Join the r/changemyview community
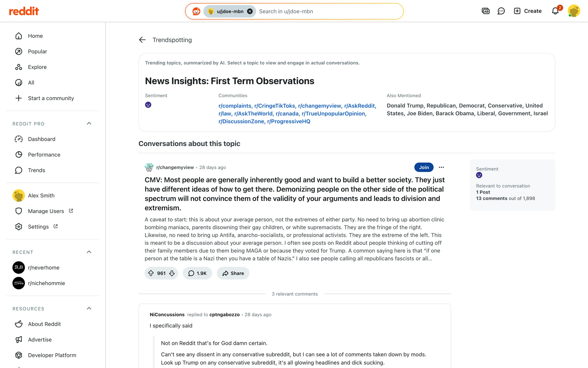The width and height of the screenshot is (588, 368). pyautogui.click(x=424, y=167)
